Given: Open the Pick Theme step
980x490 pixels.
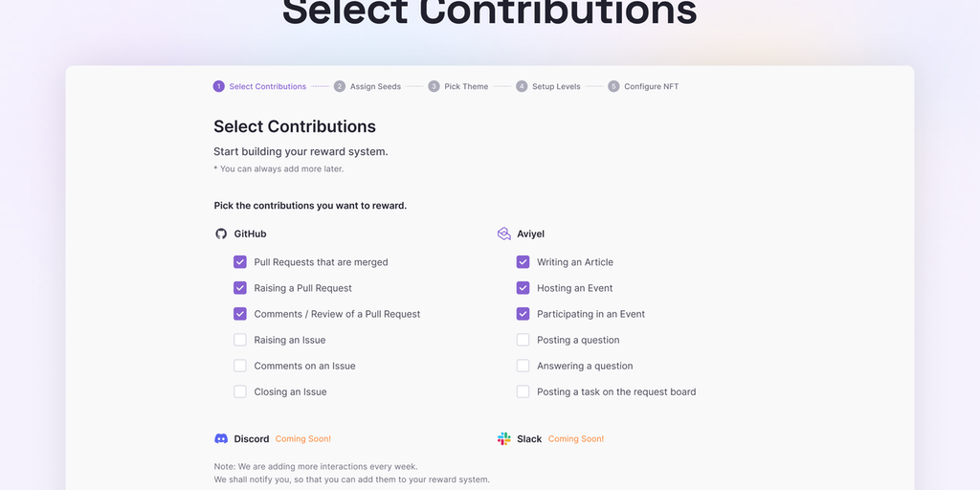Looking at the screenshot, I should tap(466, 86).
